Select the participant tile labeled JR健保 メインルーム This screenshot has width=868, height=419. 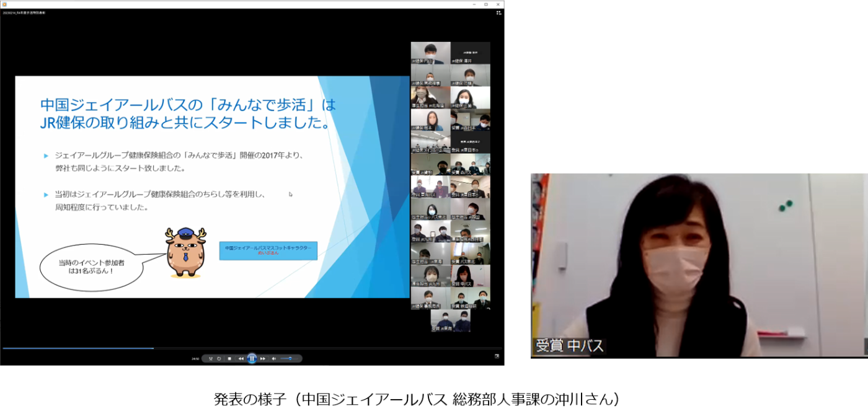(430, 142)
